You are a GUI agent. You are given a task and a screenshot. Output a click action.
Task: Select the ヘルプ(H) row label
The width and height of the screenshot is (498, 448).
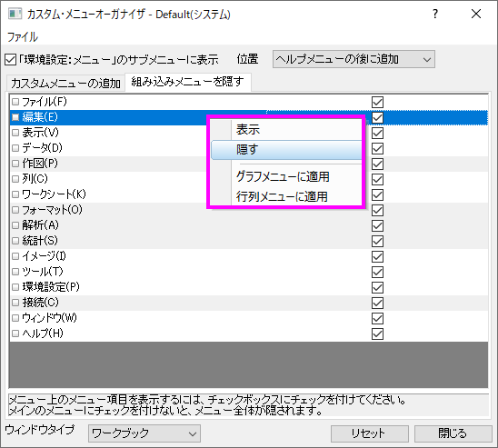(x=43, y=334)
